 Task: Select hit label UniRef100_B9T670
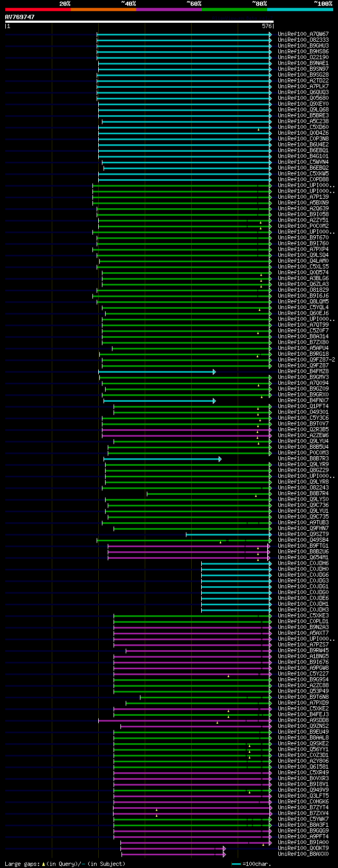303,238
